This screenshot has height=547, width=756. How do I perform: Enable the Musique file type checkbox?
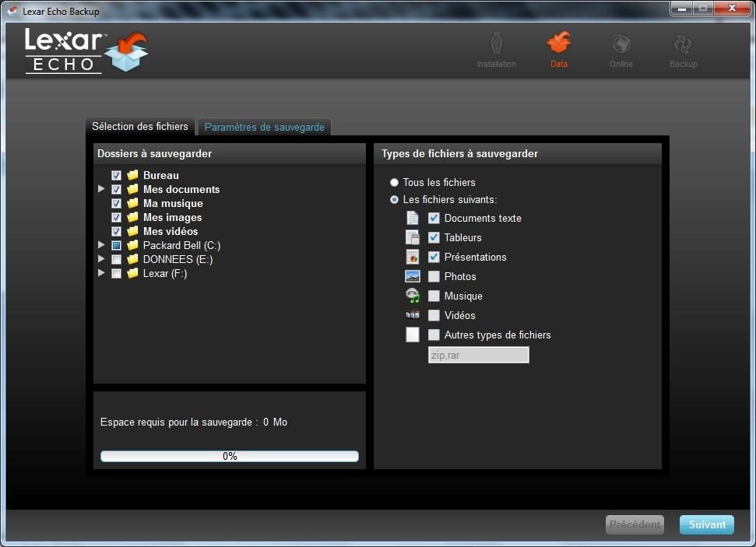434,296
